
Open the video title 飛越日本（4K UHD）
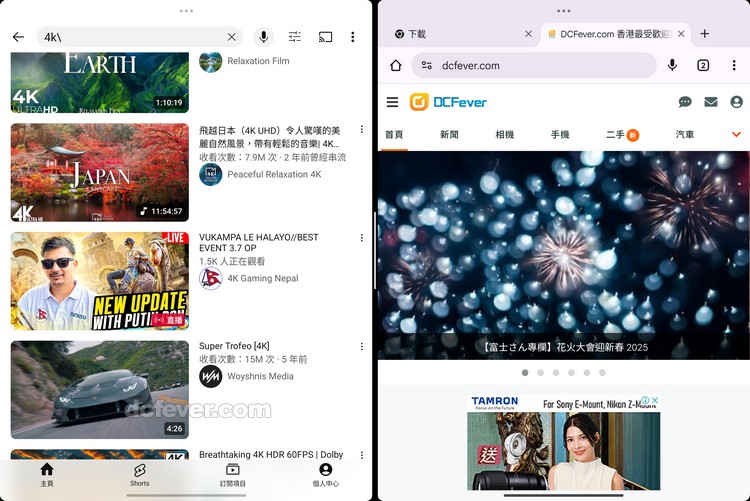[x=270, y=137]
